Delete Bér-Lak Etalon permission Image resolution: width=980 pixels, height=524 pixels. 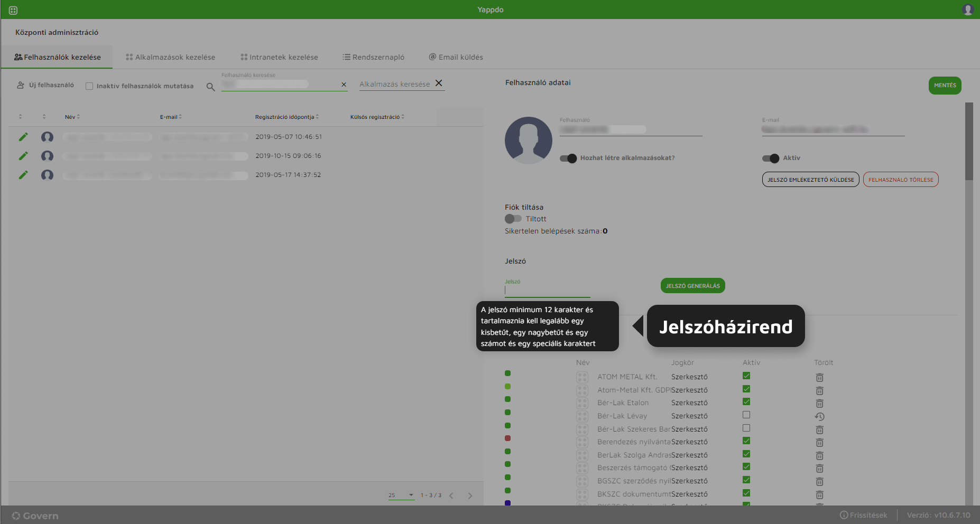point(819,403)
